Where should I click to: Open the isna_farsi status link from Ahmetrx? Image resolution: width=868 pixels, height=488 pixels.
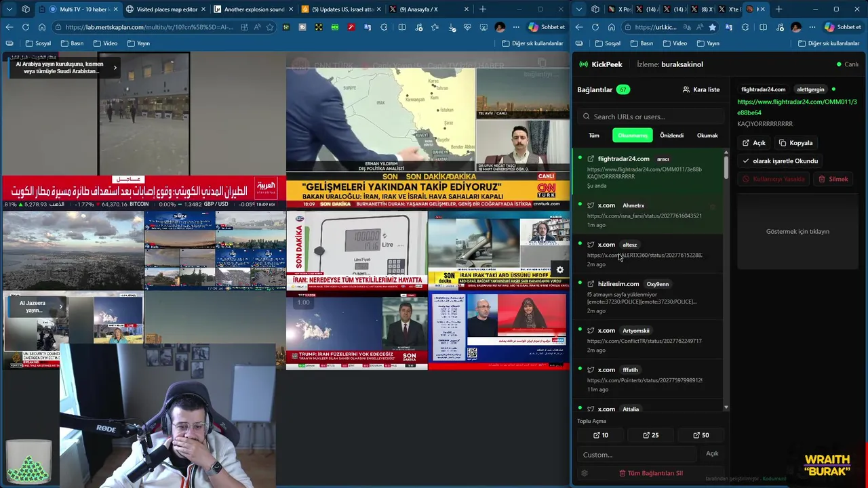[644, 216]
